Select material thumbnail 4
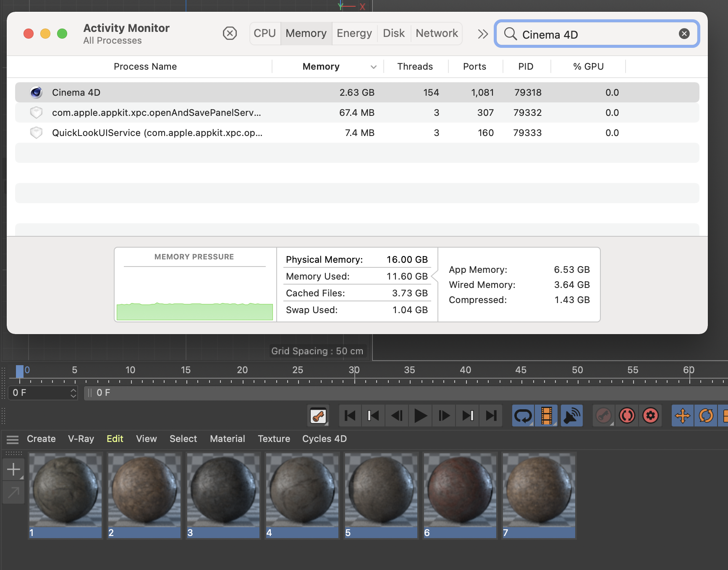Screen dimensions: 728x570 coord(302,495)
